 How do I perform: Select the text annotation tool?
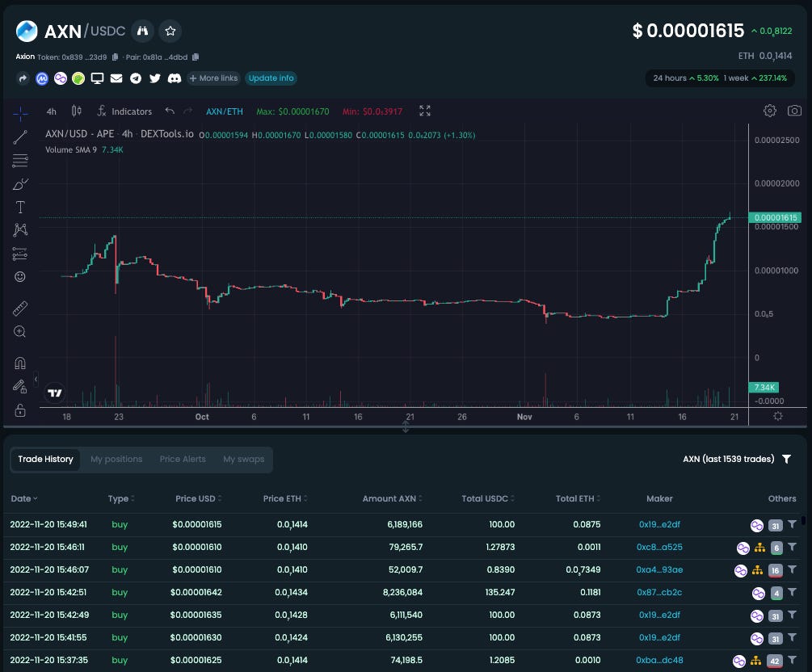[x=20, y=207]
